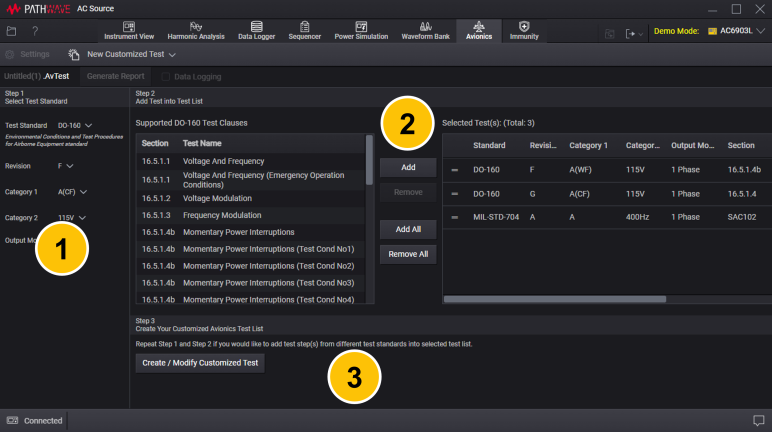Click the Demo Mode label

coord(676,31)
